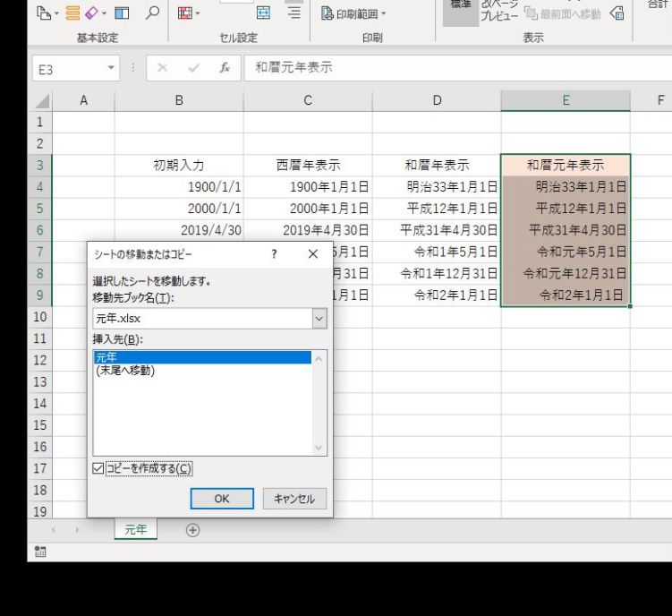Image resolution: width=672 pixels, height=616 pixels.
Task: Click cell 1900/1/1 in column B
Action: (179, 187)
